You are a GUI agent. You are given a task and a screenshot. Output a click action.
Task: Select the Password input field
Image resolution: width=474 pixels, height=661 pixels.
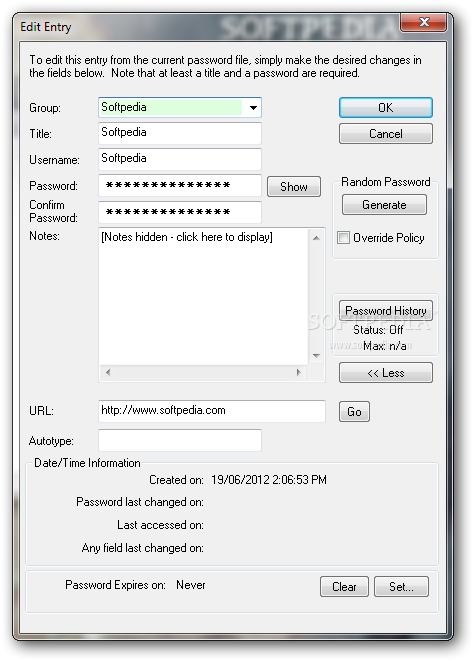[180, 185]
